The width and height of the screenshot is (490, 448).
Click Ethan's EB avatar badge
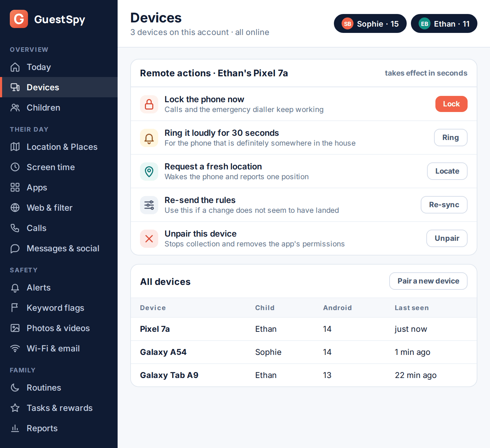click(x=425, y=24)
